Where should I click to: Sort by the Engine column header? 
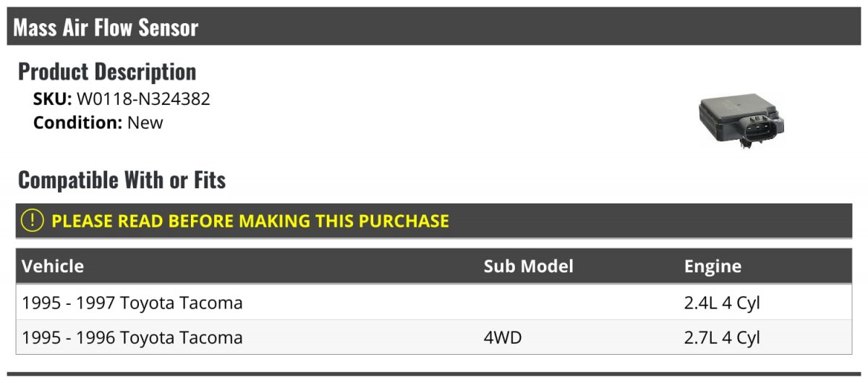pos(712,266)
